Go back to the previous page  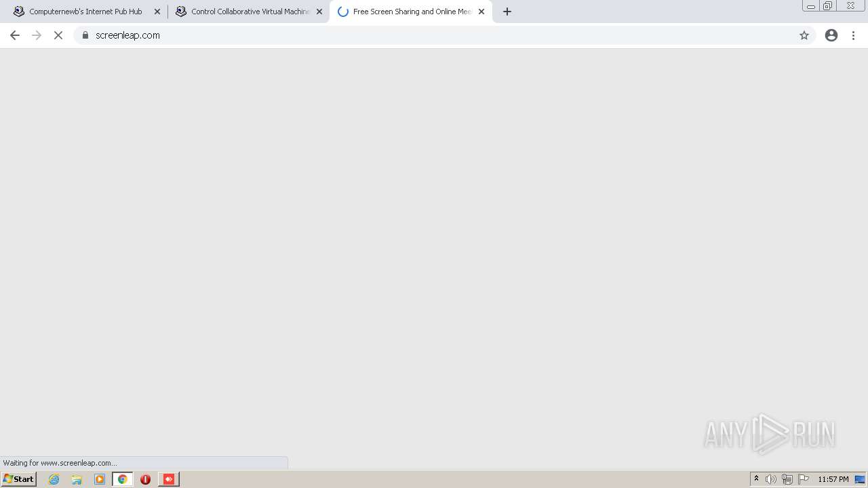[15, 35]
